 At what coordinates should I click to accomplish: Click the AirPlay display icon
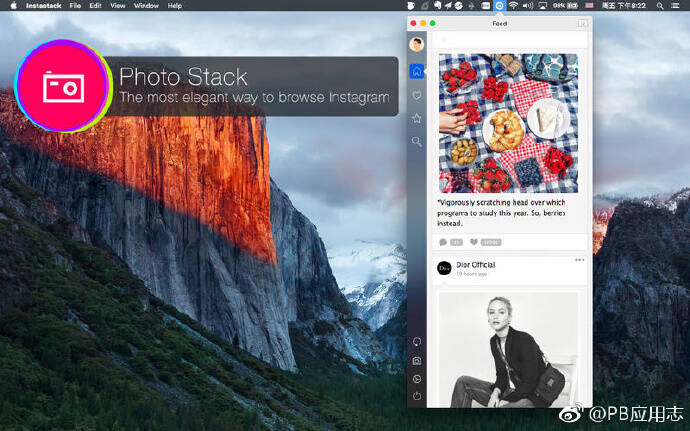point(543,6)
